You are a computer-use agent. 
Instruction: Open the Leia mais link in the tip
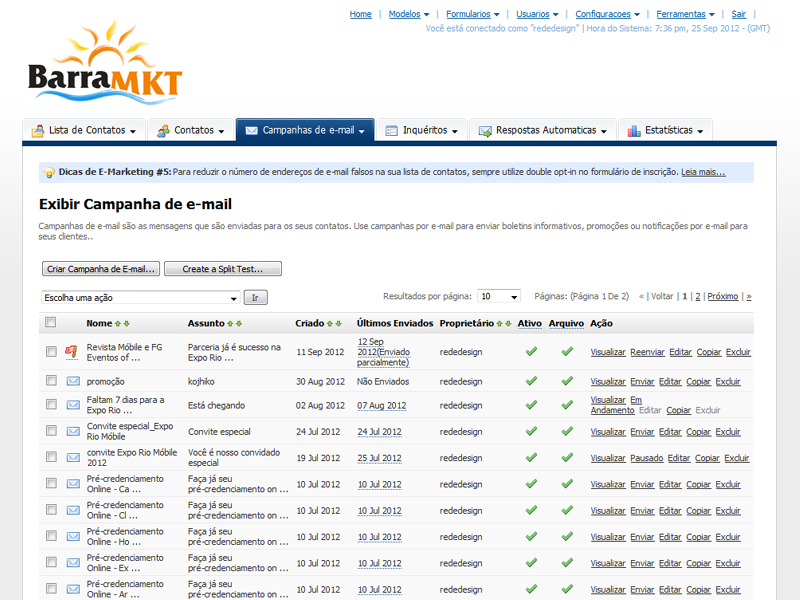(x=703, y=172)
